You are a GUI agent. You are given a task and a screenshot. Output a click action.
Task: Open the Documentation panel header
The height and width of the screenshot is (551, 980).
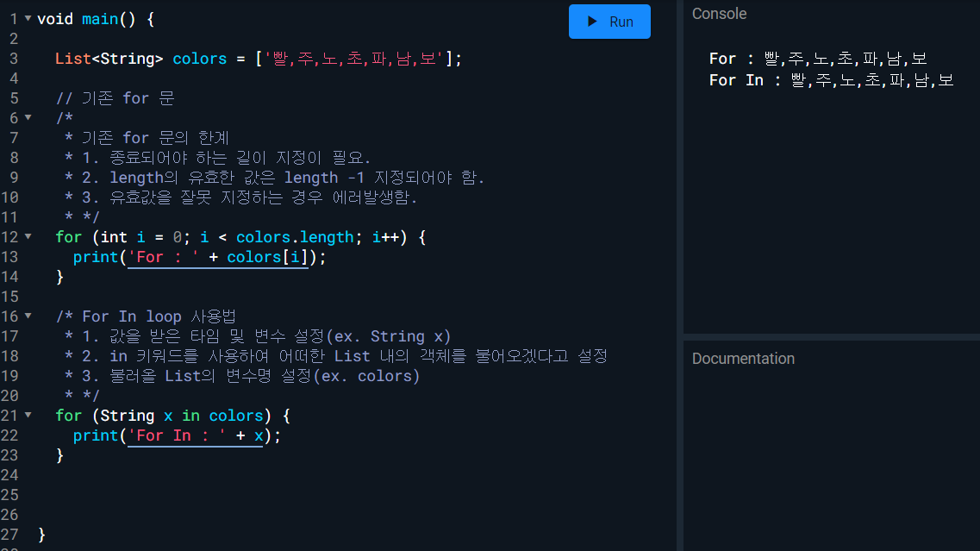(x=743, y=359)
